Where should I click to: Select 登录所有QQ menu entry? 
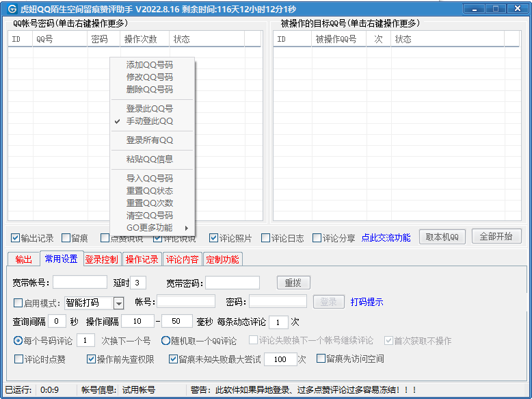150,140
